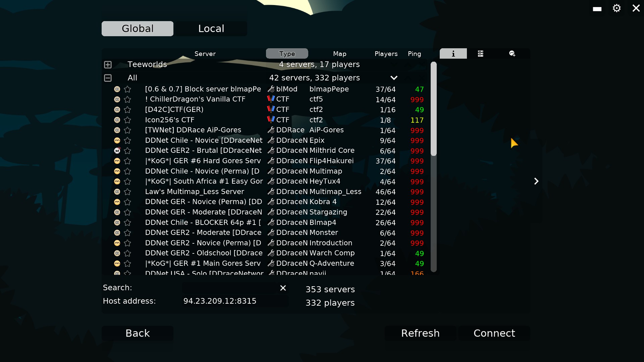Click DDraceN type icon for Monster map
644x362 pixels.
(x=271, y=233)
